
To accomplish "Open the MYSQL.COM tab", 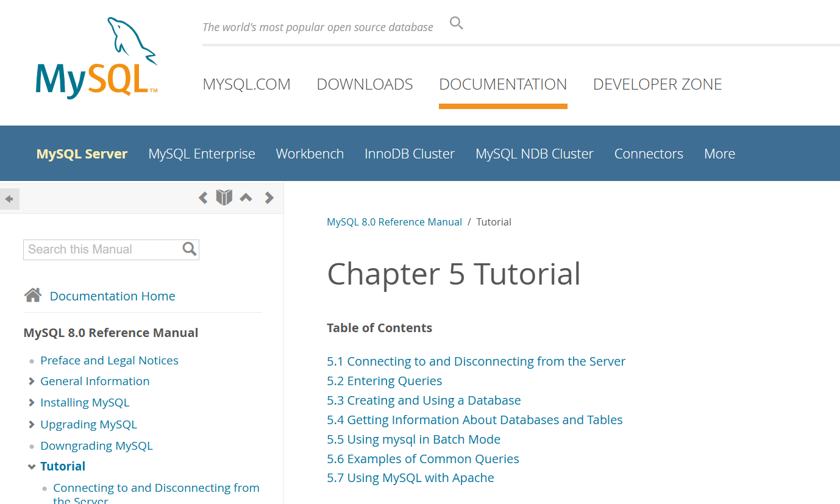I will click(246, 84).
